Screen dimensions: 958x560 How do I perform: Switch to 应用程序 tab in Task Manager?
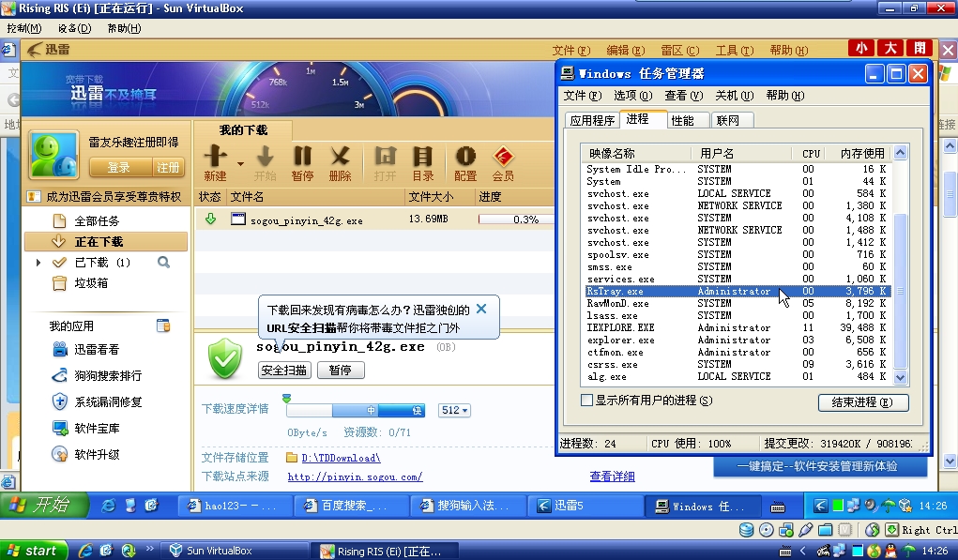pyautogui.click(x=591, y=120)
